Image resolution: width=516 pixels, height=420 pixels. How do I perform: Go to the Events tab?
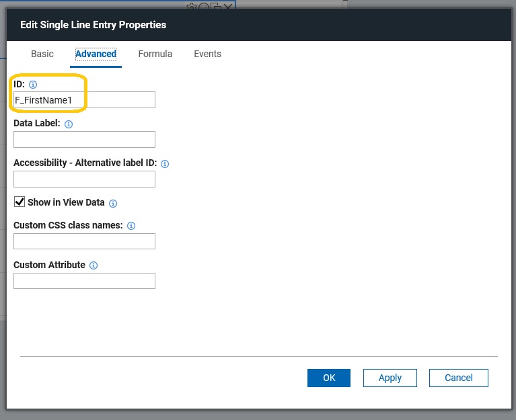tap(207, 54)
